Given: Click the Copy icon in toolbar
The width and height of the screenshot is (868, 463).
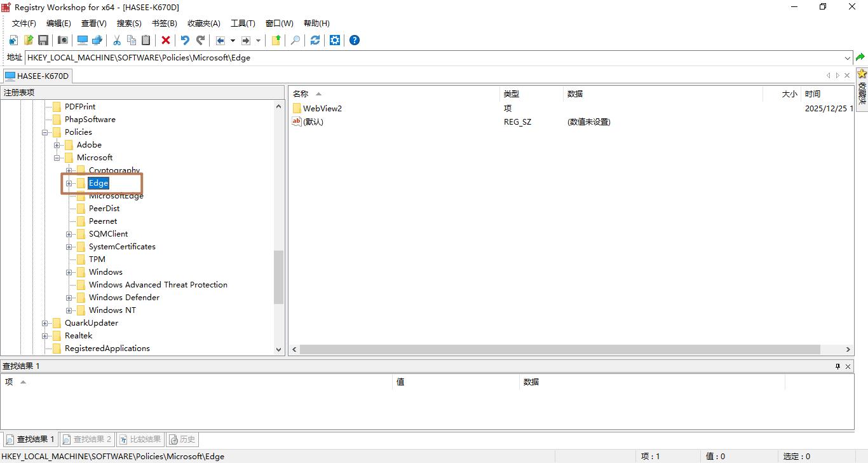Looking at the screenshot, I should click(132, 40).
